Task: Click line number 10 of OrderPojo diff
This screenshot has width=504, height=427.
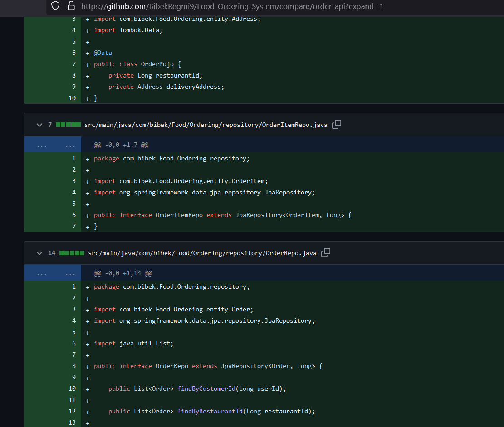Action: (72, 98)
